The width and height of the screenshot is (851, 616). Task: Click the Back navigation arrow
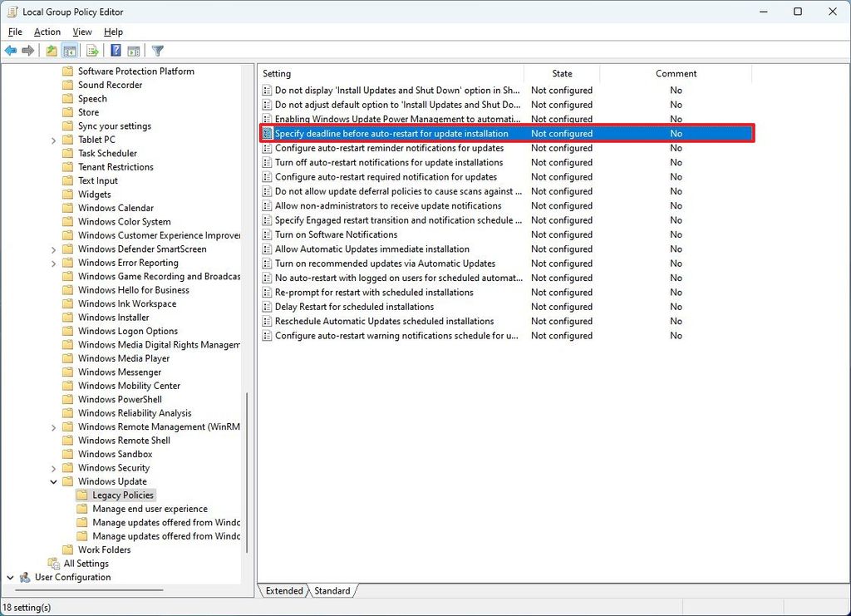coord(10,50)
